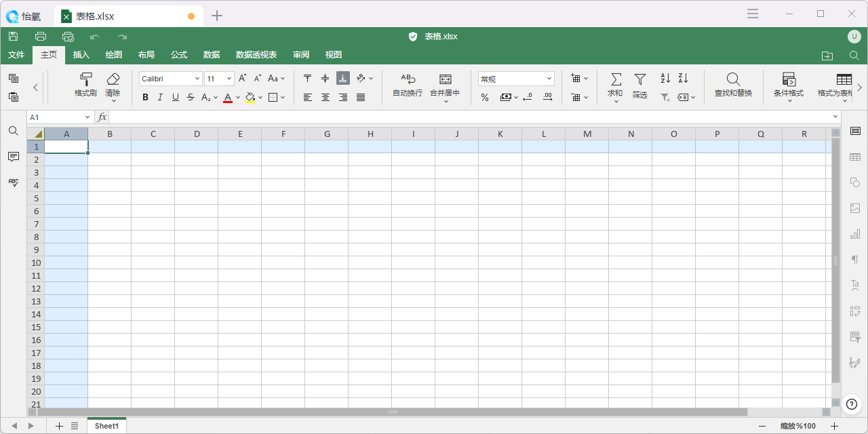The height and width of the screenshot is (434, 868).
Task: Switch to the 公式 formula tab
Action: 179,55
